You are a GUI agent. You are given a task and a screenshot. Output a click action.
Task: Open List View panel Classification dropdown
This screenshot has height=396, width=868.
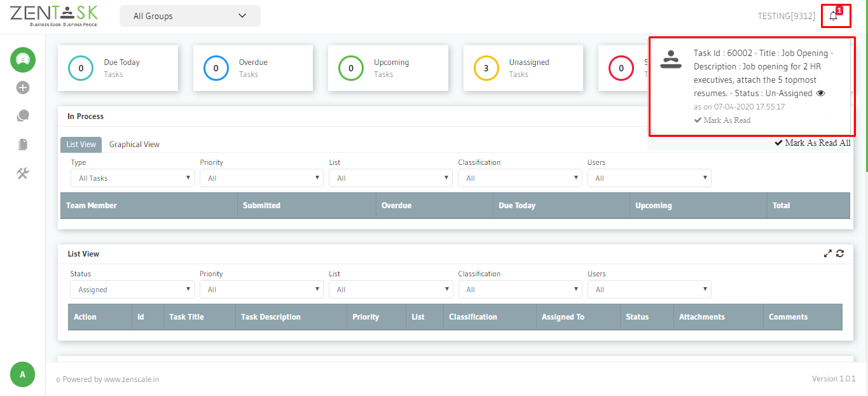(520, 290)
